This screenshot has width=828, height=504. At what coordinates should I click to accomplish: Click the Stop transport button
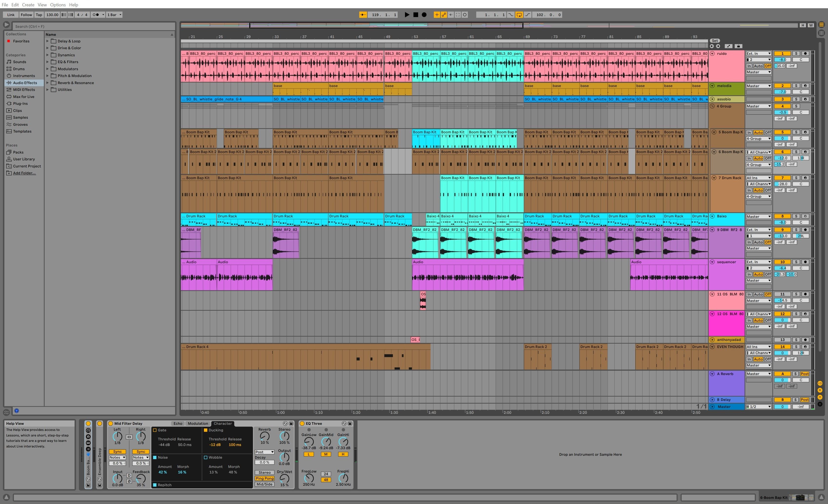point(416,15)
